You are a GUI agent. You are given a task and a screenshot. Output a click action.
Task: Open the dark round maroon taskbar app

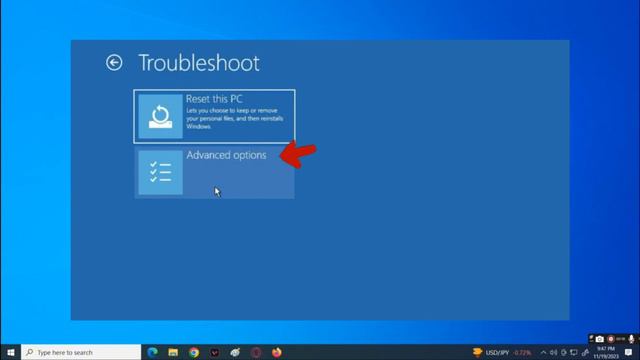[x=256, y=352]
